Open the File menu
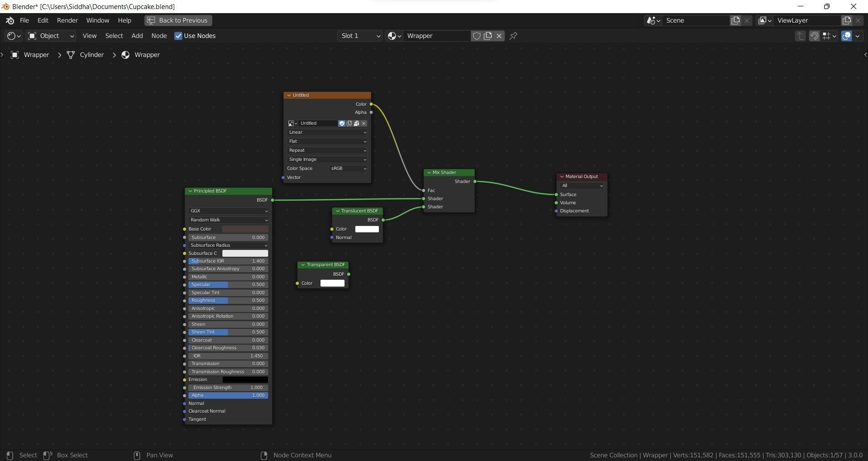The image size is (868, 461). click(x=24, y=20)
